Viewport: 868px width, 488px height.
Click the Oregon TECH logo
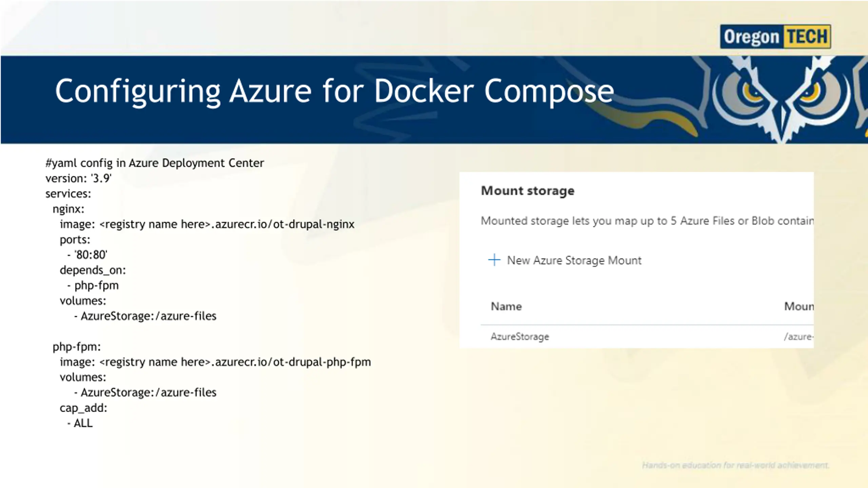(x=775, y=36)
